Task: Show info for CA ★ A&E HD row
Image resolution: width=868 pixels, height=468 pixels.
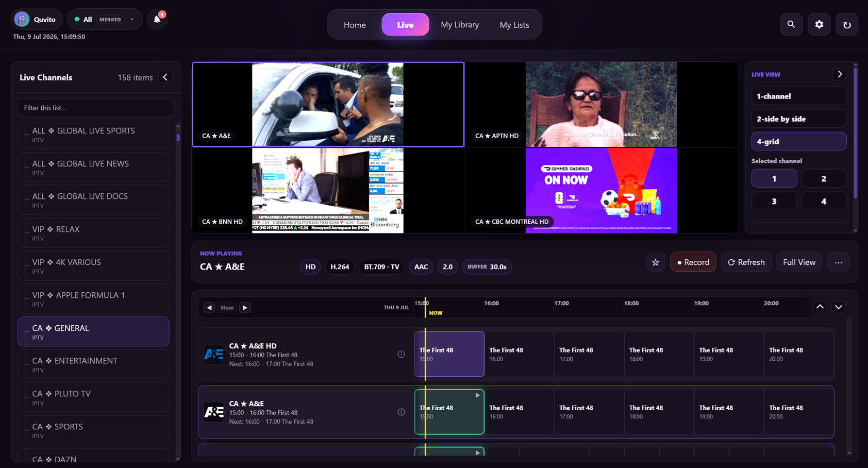Action: (x=401, y=354)
